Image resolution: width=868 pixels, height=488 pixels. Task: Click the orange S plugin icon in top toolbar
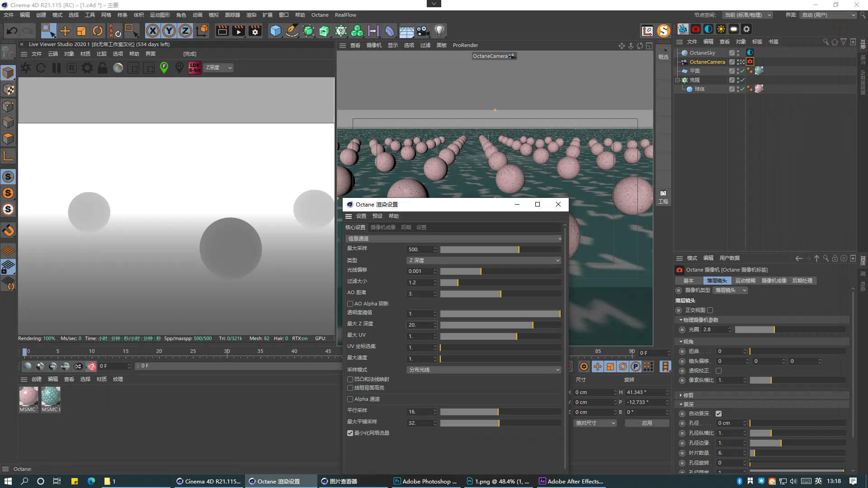(x=663, y=31)
